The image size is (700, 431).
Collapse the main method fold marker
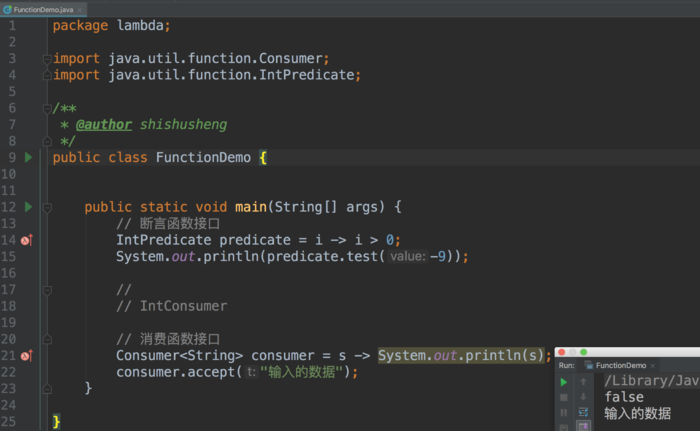point(46,207)
